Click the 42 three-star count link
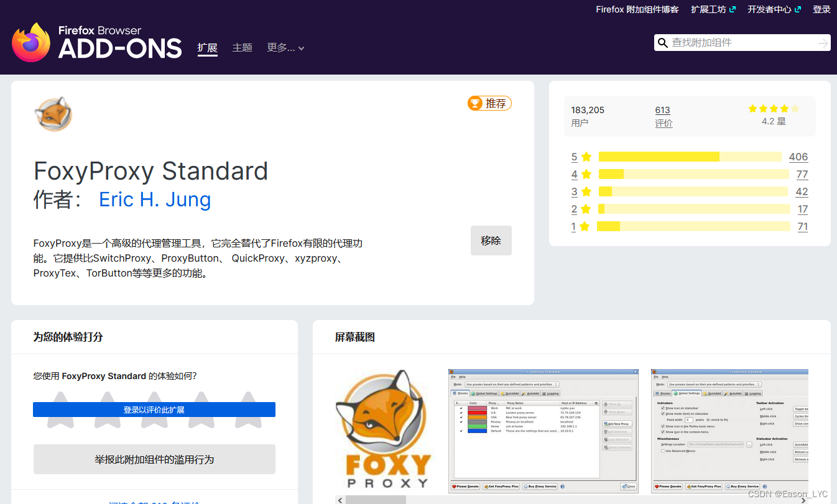Viewport: 837px width, 504px height. click(x=802, y=191)
